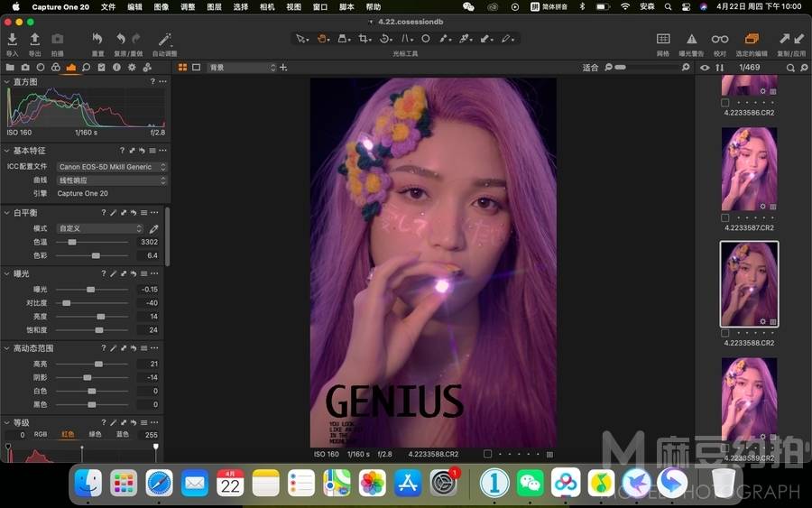Collapse the Histogram (直方图) panel
812x508 pixels.
click(6, 82)
